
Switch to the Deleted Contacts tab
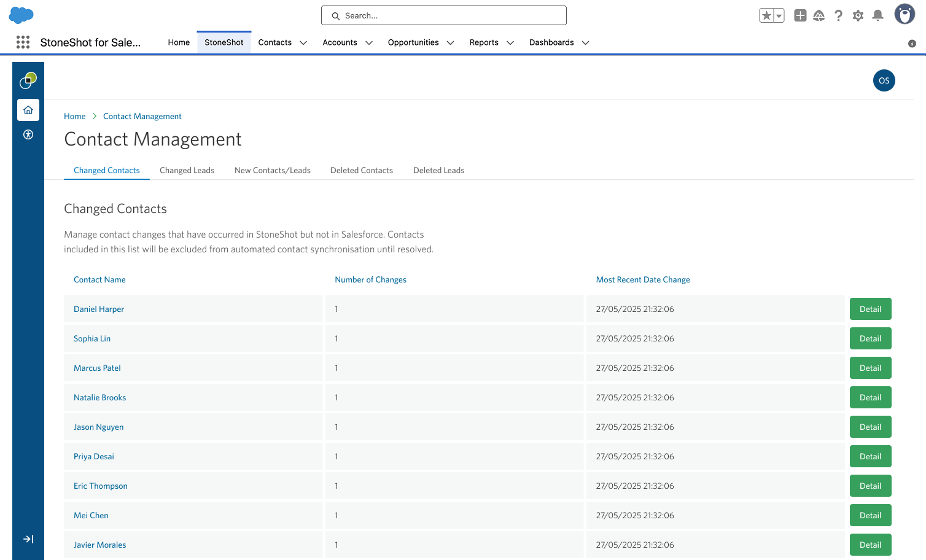362,170
